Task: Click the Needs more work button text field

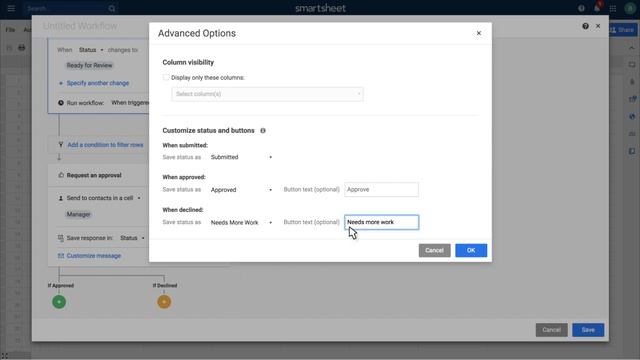Action: tap(381, 222)
